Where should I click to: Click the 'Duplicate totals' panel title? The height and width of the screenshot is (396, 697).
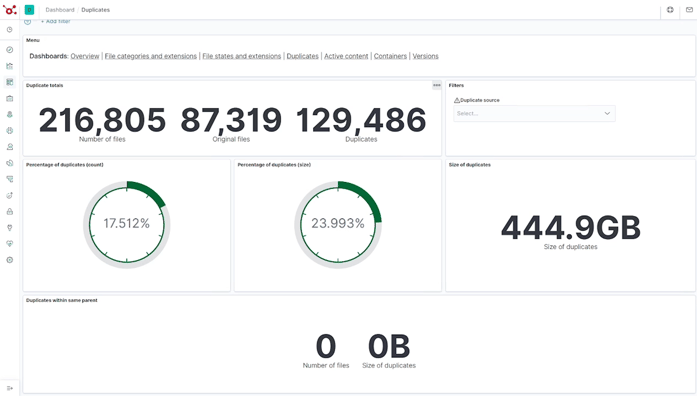44,85
